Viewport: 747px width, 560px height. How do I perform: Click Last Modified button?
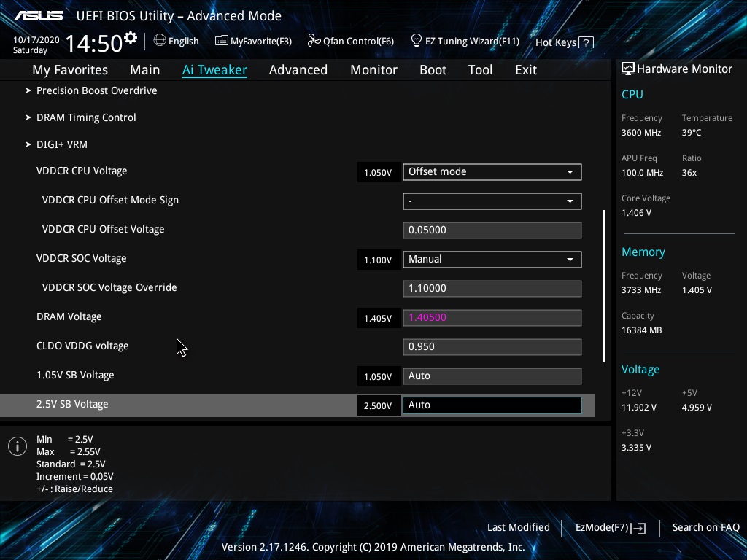pos(519,527)
